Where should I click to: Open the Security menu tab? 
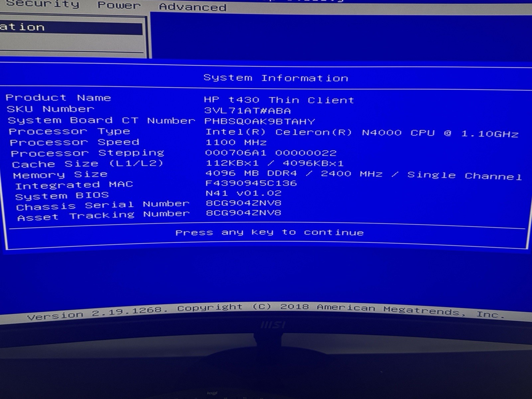pyautogui.click(x=43, y=4)
